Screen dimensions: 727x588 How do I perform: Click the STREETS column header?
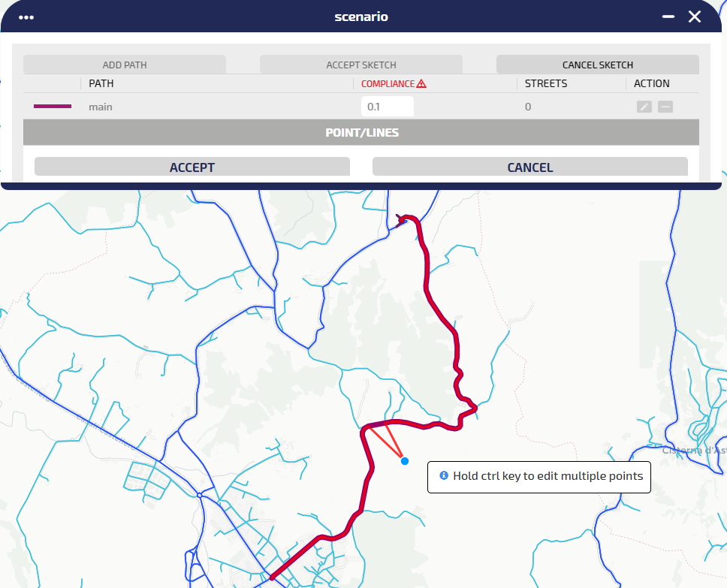pyautogui.click(x=546, y=83)
